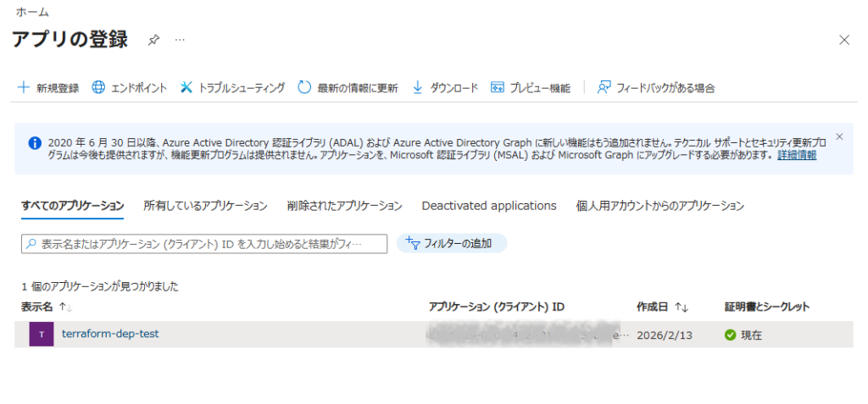Dismiss the ADAL information banner
The width and height of the screenshot is (868, 404).
point(839,136)
